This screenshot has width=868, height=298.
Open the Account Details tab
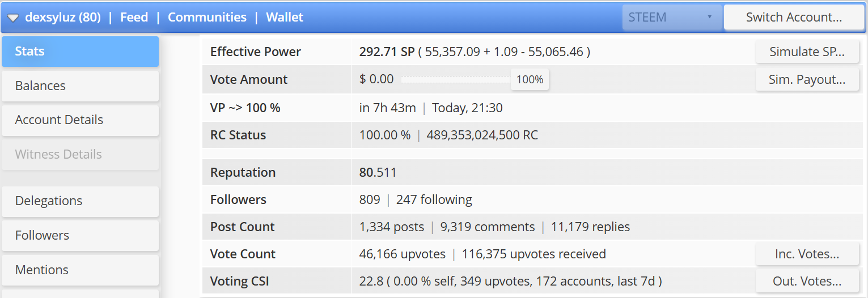click(x=81, y=120)
